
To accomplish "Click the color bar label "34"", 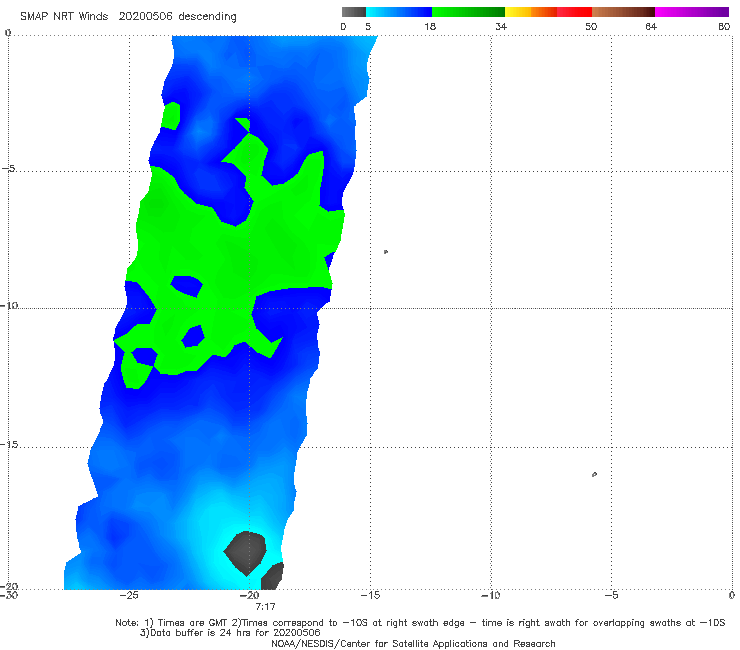I will (x=501, y=26).
